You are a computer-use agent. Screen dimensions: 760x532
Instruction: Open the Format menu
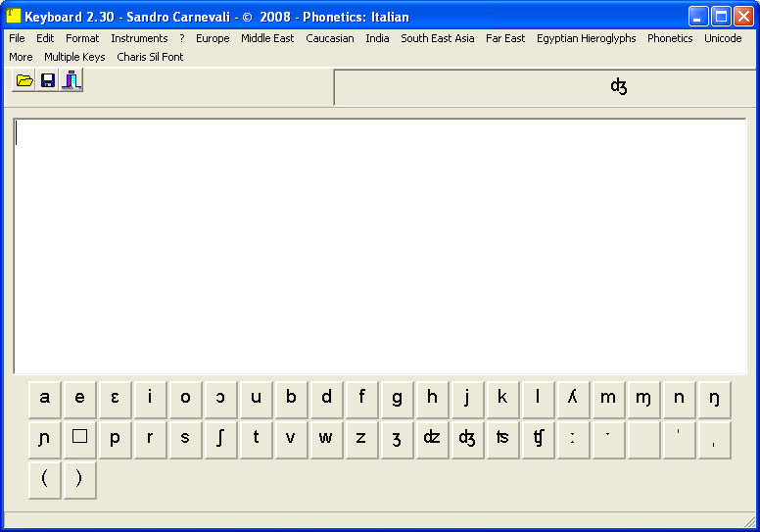pos(82,38)
